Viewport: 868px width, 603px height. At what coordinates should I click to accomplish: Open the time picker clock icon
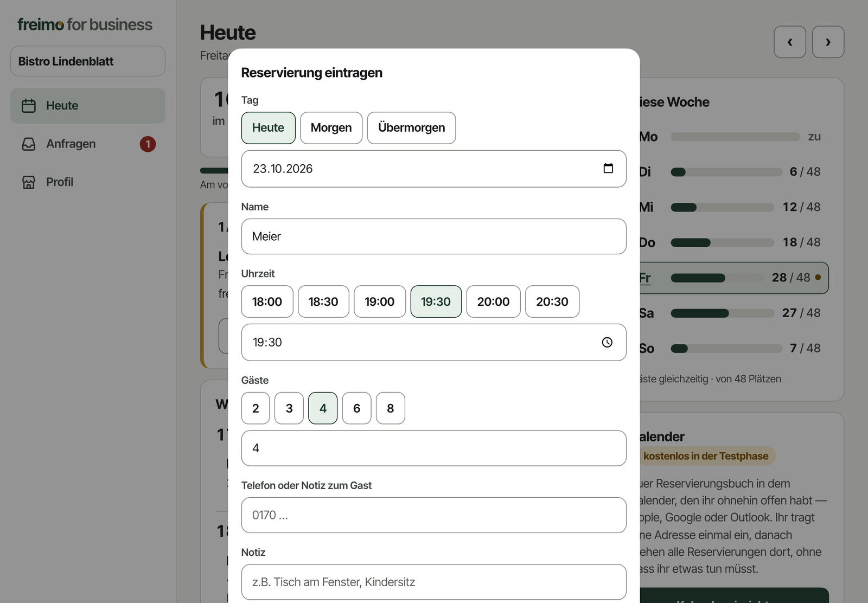[607, 342]
